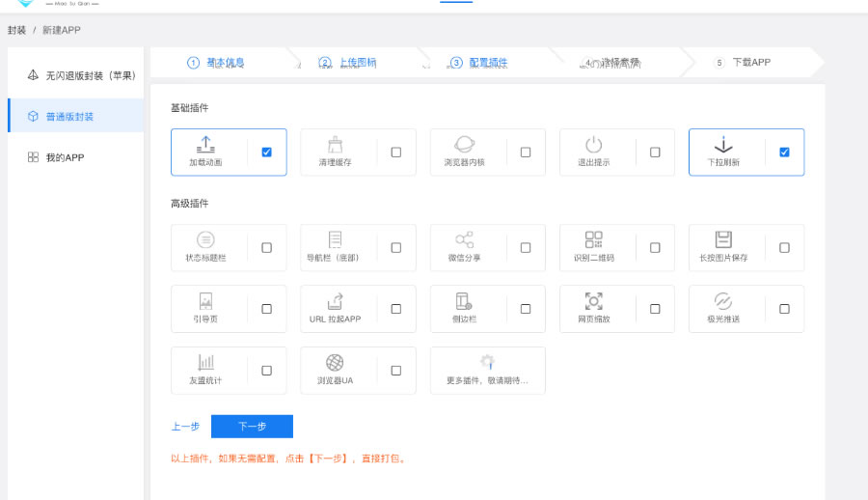Click the orange 以上插件 hint text
Viewport: 868px width, 500px height.
pos(289,458)
